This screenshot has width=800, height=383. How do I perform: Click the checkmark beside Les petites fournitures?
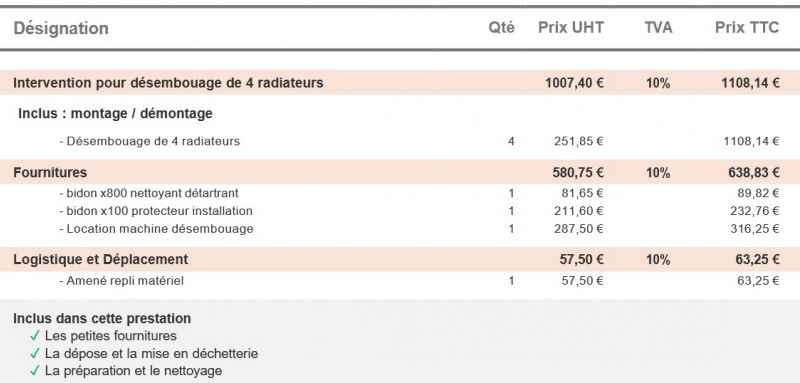[x=35, y=336]
